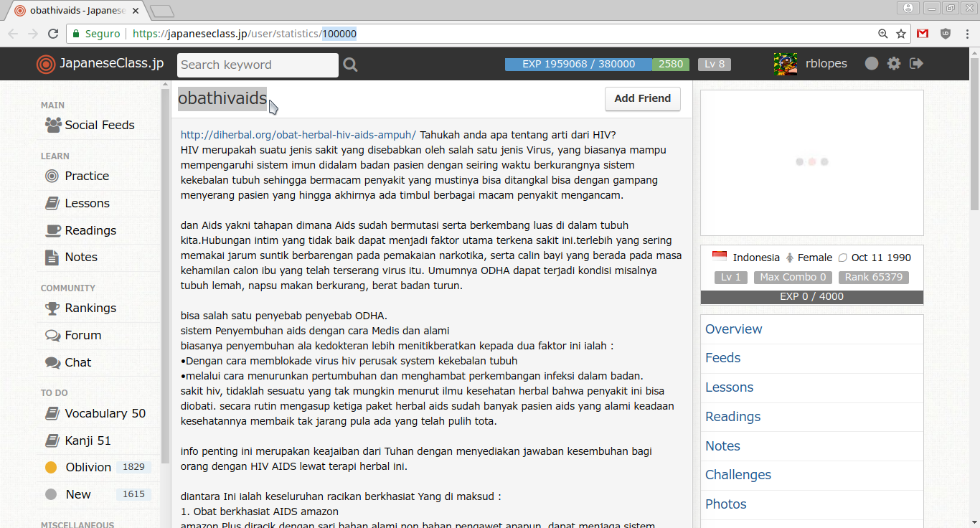980x528 pixels.
Task: Open the diherbal.org link
Action: pos(298,135)
